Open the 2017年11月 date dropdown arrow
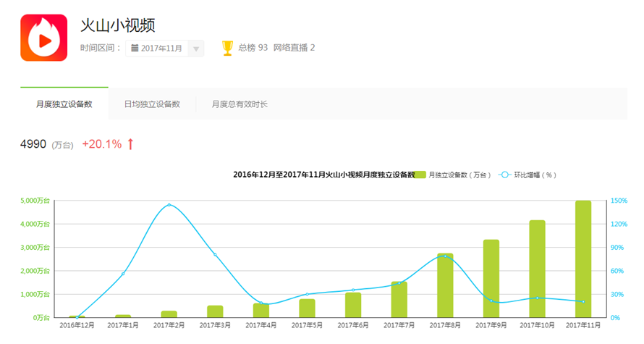Viewport: 644px width, 344px height. coord(196,49)
